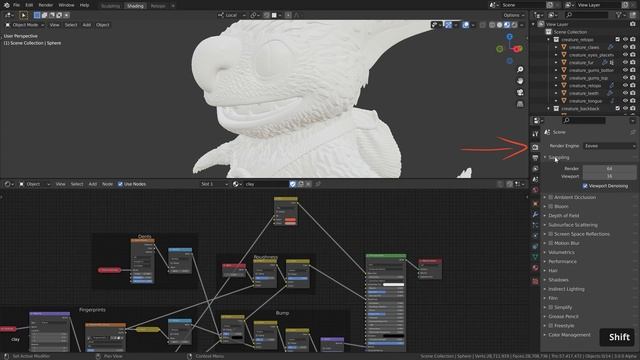Open the viewport Options dropdown
Image resolution: width=640 pixels, height=360 pixels.
[513, 15]
